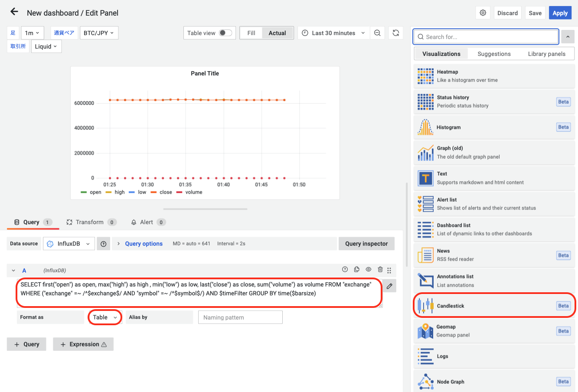Image resolution: width=578 pixels, height=392 pixels.
Task: Click the Panel Title header
Action: tap(205, 73)
